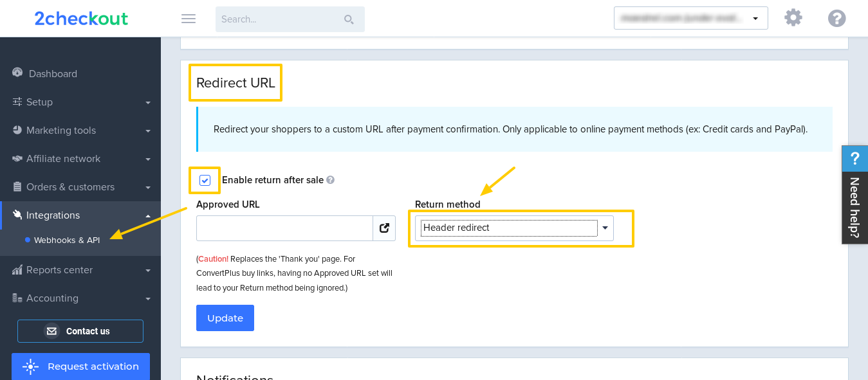
Task: Collapse the Integrations menu chevron
Action: point(147,215)
